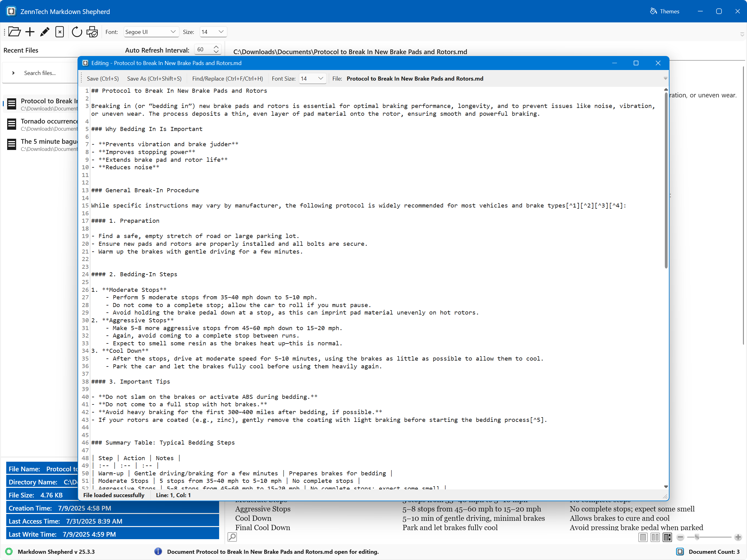Toggle the sidebar reading view layout
Image resolution: width=747 pixels, height=560 pixels.
pos(667,537)
